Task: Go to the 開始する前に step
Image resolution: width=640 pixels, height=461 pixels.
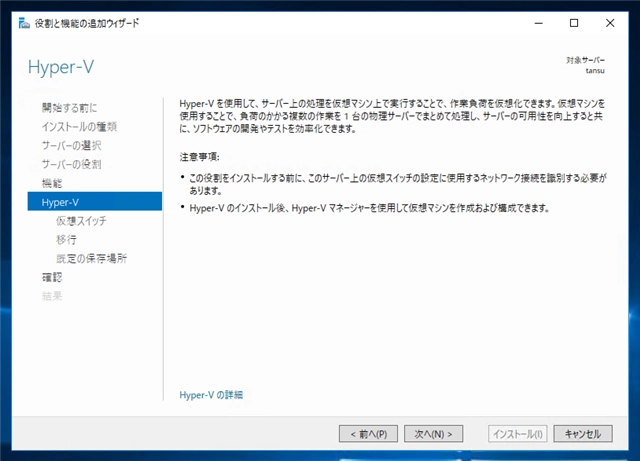Action: (x=69, y=108)
